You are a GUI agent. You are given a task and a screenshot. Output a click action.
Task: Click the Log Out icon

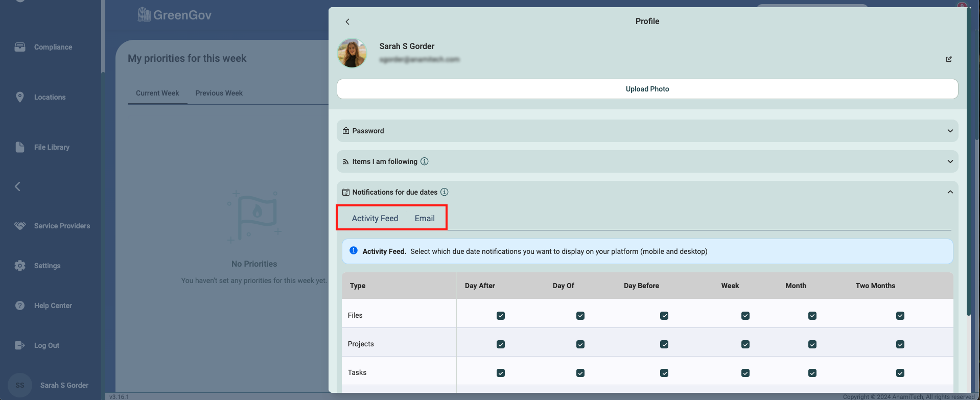20,345
